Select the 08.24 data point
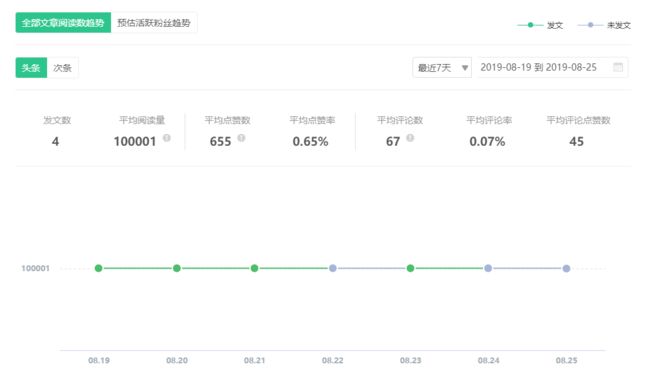 pos(488,268)
